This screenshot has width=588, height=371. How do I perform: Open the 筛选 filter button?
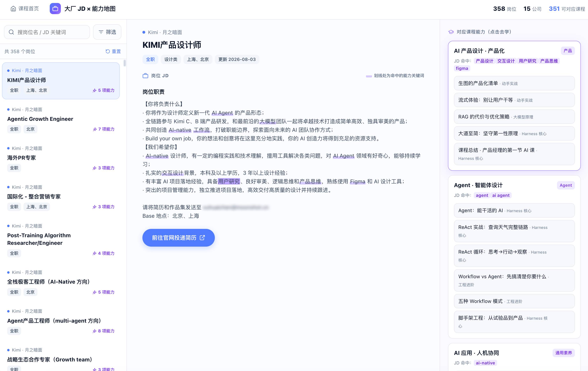[107, 32]
